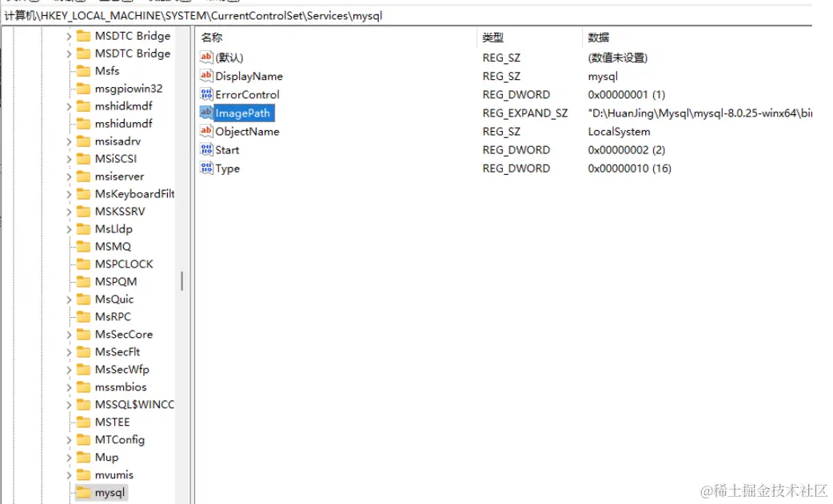Click the MSiSCSI folder icon

click(83, 159)
